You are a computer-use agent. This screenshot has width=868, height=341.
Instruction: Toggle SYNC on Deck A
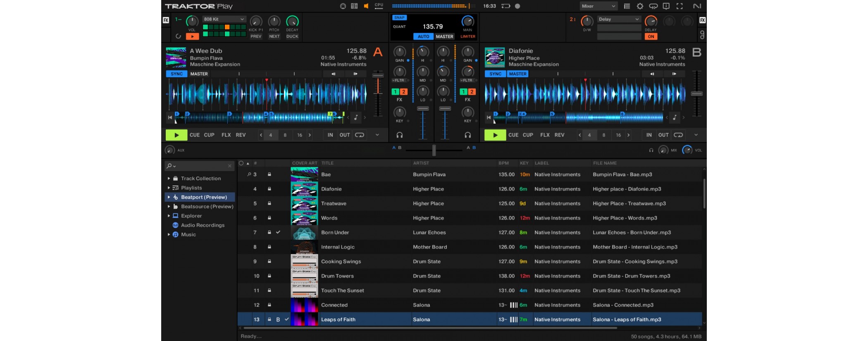176,74
